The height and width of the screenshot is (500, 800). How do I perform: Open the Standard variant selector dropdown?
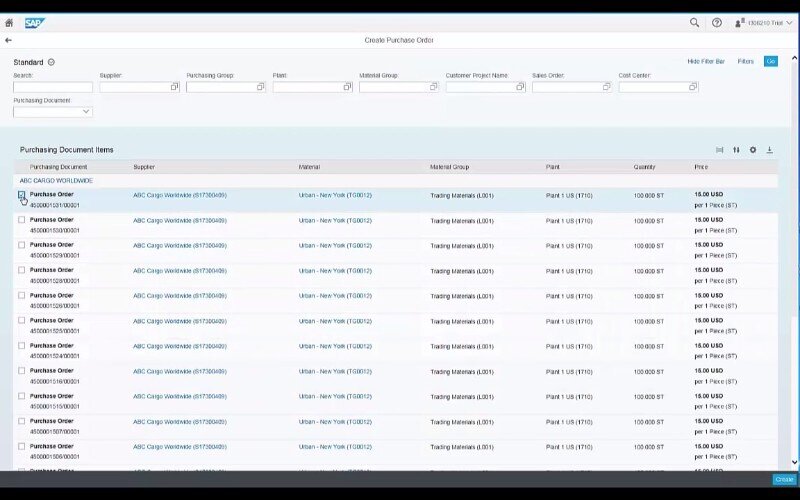pos(51,62)
